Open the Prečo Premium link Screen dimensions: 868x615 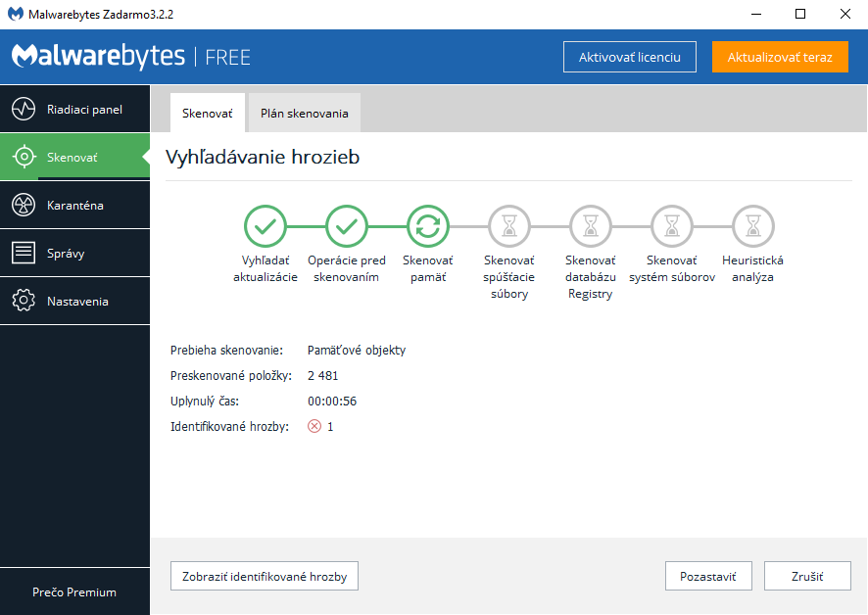pos(74,591)
